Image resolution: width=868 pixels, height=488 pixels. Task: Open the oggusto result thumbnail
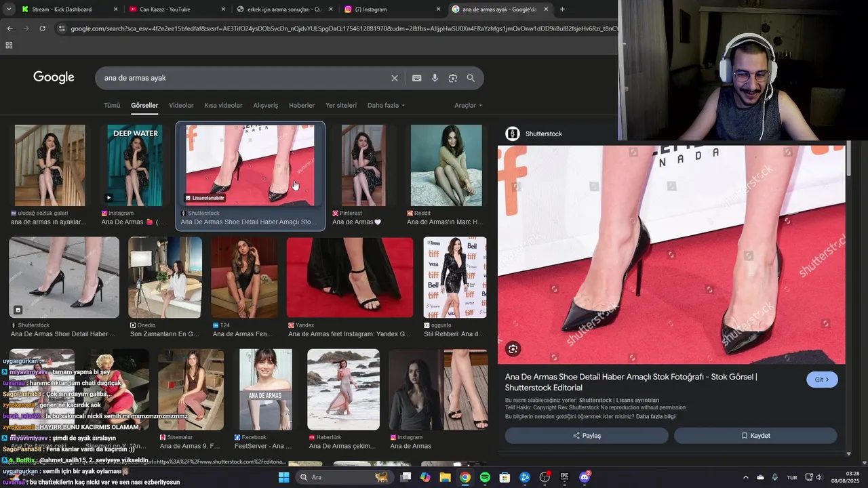point(455,277)
